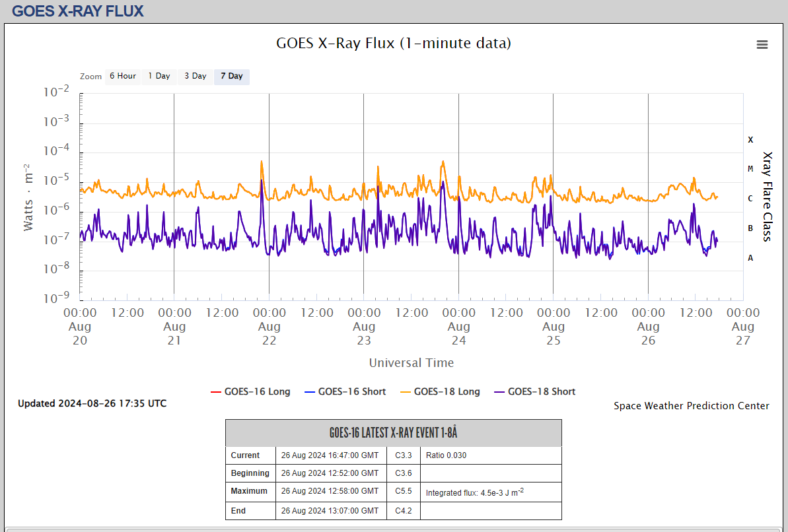788x532 pixels.
Task: Click the chart title GOES X-Ray Flux
Action: 393,44
